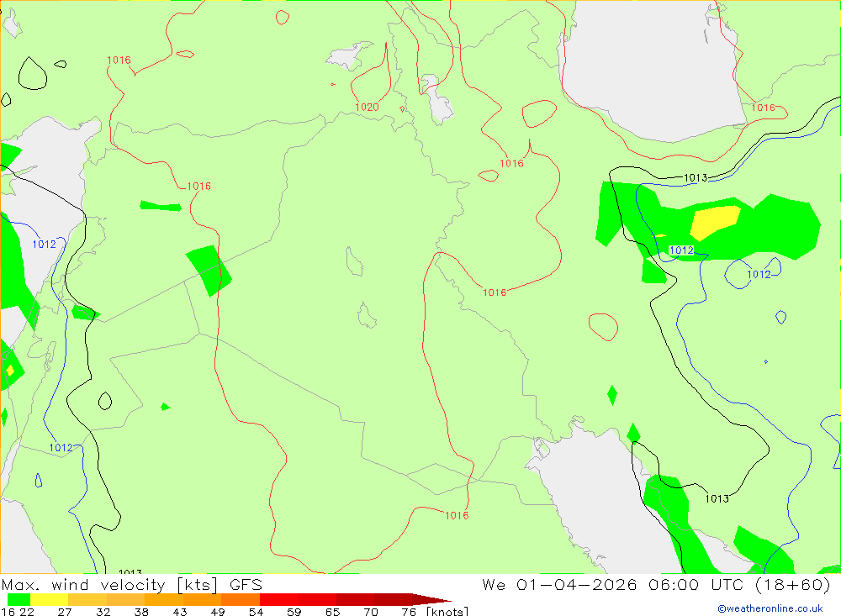The height and width of the screenshot is (616, 841).
Task: Pick the orange swatch between 38 and 43
Action: [164, 599]
